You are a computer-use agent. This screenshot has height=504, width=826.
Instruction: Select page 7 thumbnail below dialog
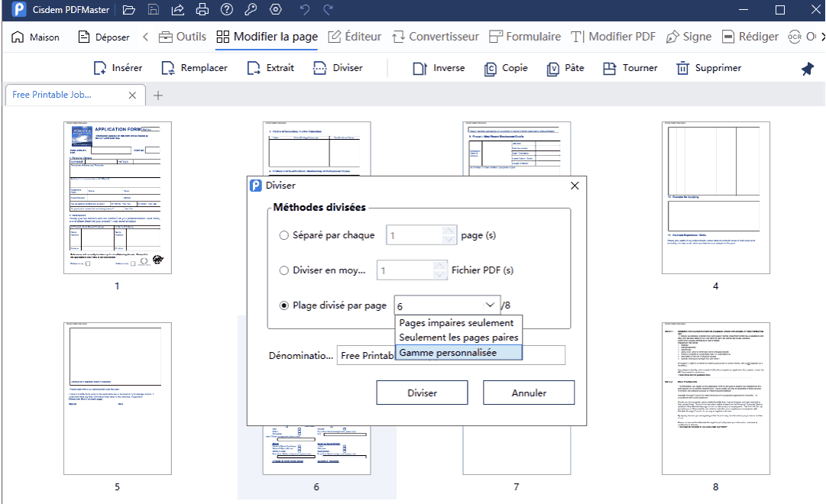coord(517,451)
